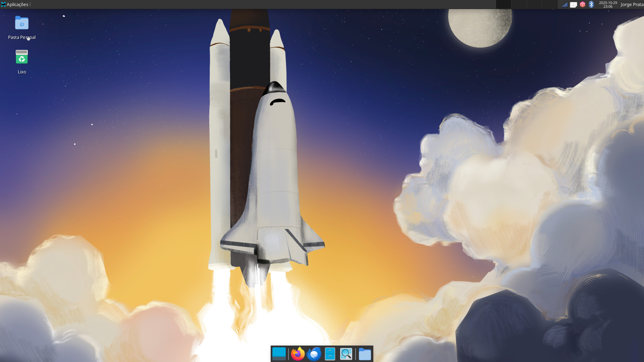This screenshot has height=362, width=644.
Task: Switch to the fourth workspace
Action: [550, 4]
